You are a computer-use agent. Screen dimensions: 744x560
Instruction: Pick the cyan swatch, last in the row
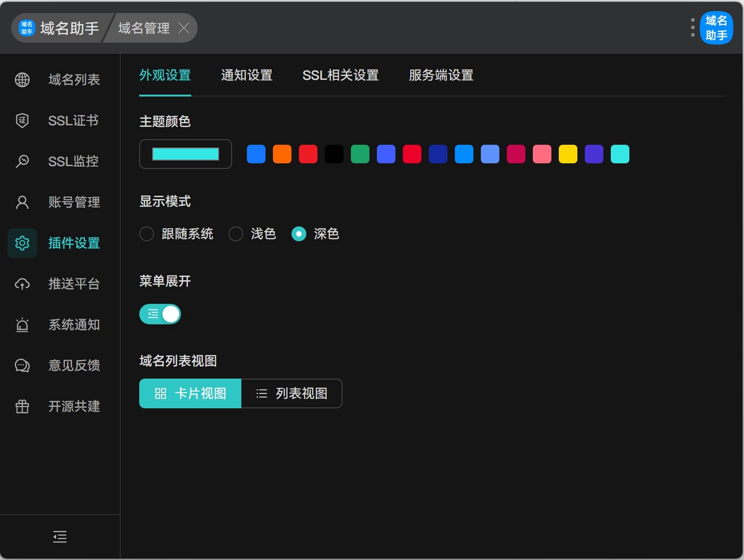(620, 154)
